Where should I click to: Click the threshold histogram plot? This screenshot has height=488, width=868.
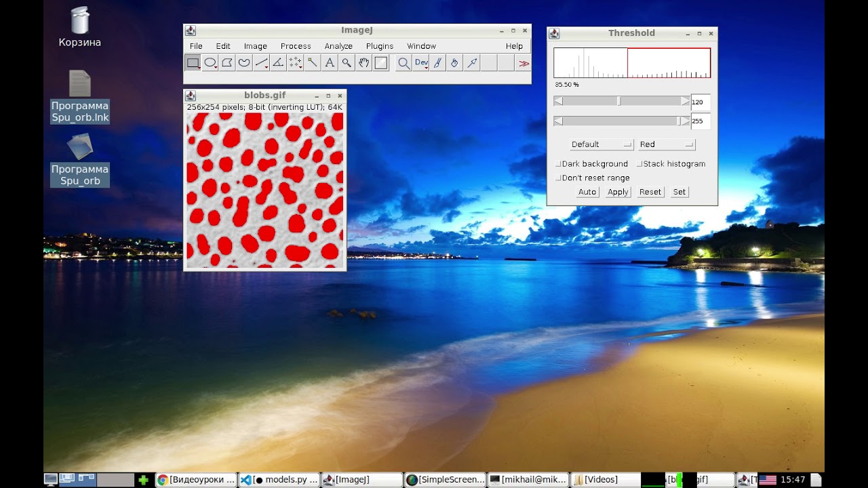pyautogui.click(x=632, y=63)
